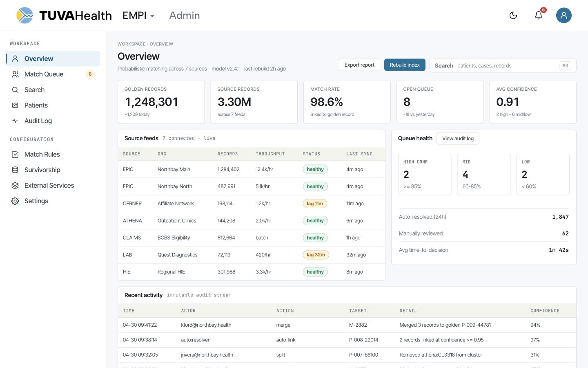Click the Overview person icon in sidebar
The width and height of the screenshot is (588, 368).
(15, 58)
